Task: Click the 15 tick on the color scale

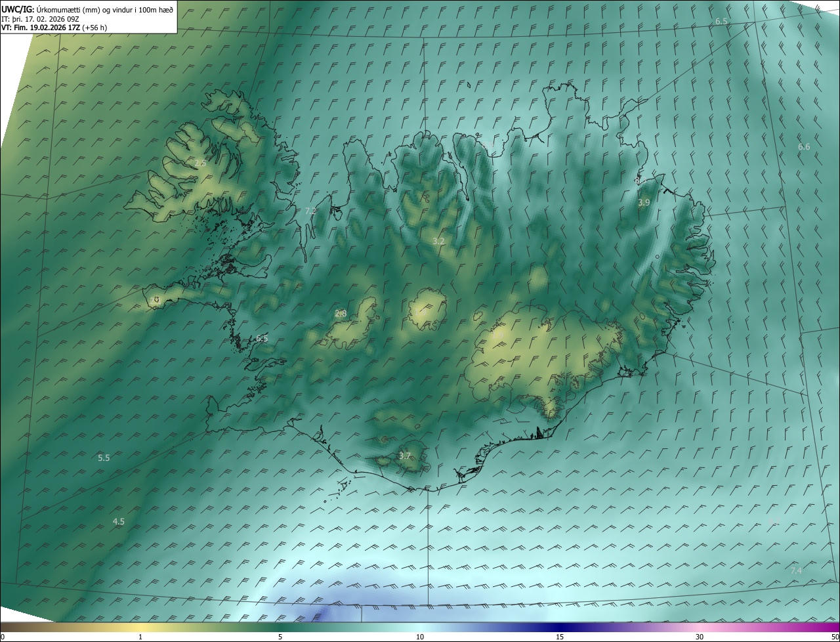Action: (x=560, y=637)
